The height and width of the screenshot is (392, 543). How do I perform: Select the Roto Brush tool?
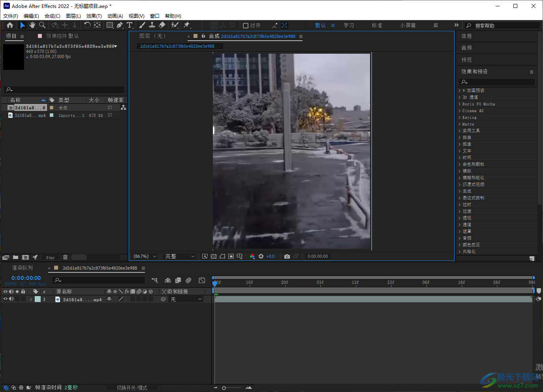pyautogui.click(x=175, y=25)
